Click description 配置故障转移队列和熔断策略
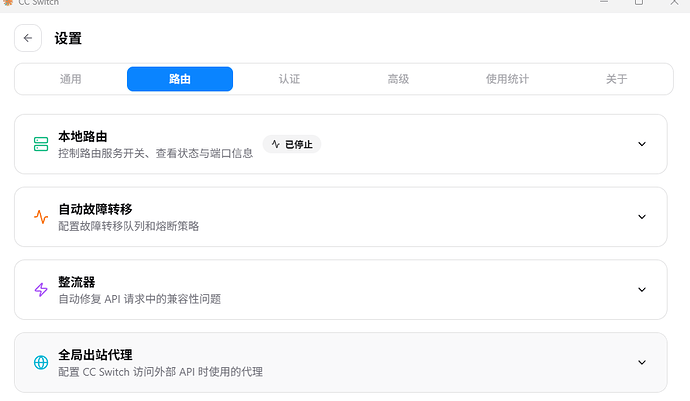Image resolution: width=690 pixels, height=401 pixels. click(128, 226)
